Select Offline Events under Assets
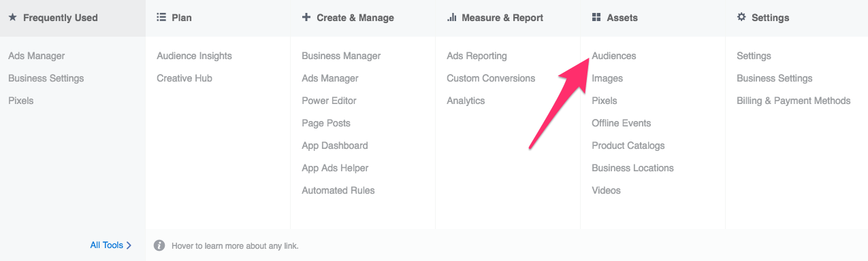Screen dimensions: 868x261 tap(622, 123)
